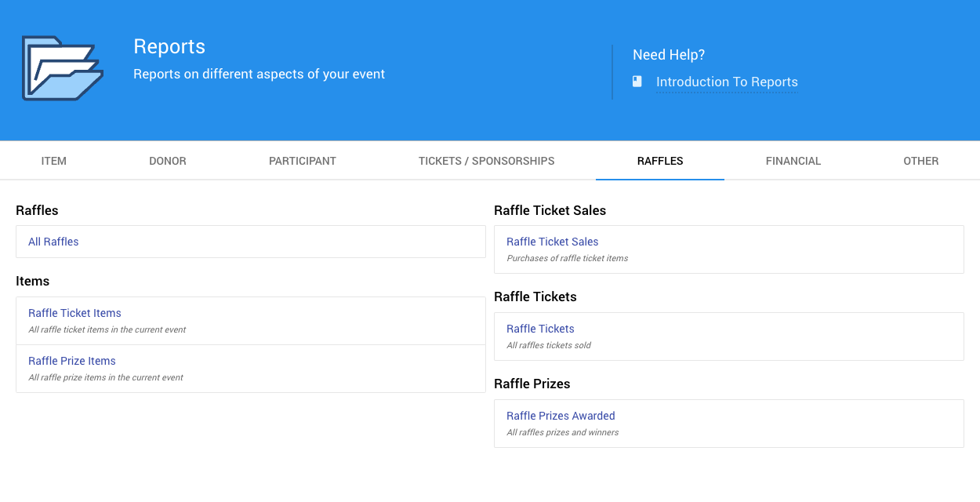Click the Raffle Prizes section heading
980x502 pixels.
(532, 384)
